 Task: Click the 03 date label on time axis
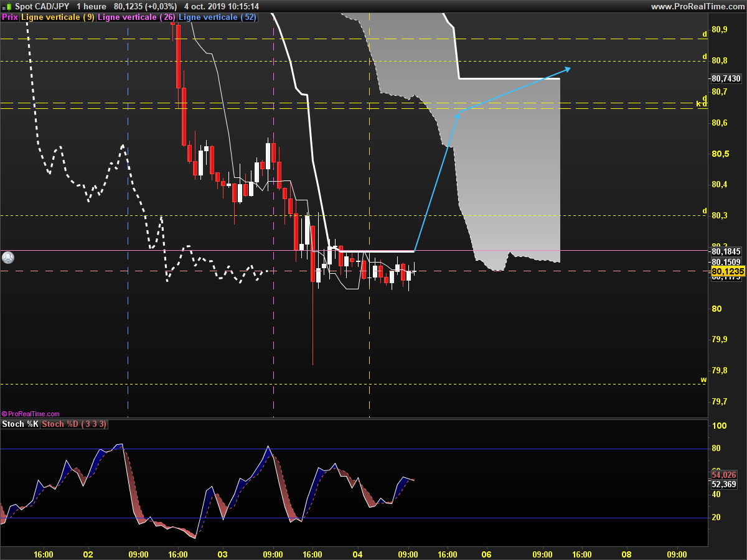pyautogui.click(x=222, y=554)
